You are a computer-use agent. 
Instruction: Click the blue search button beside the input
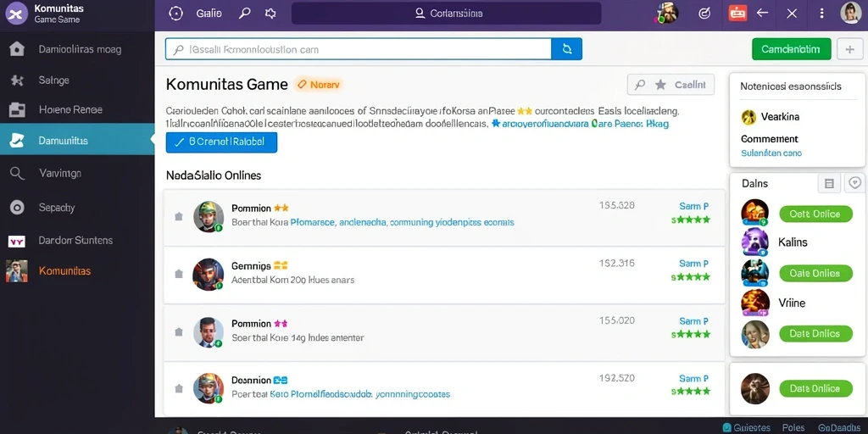[x=567, y=49]
